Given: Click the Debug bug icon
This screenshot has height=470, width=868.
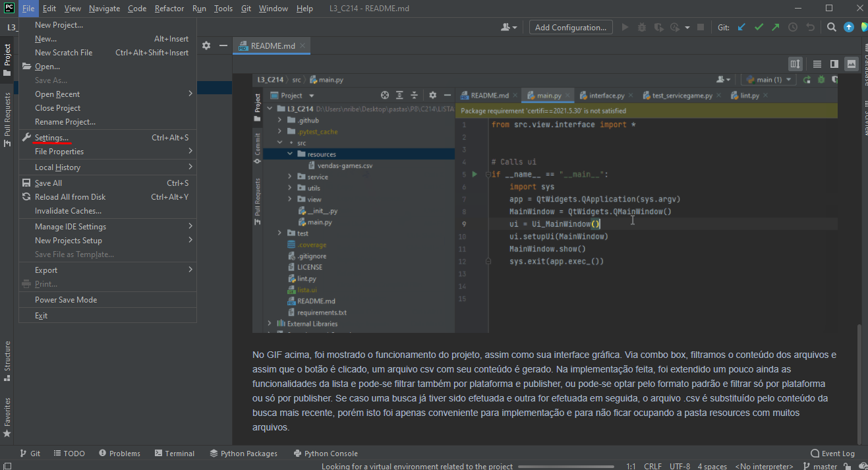Looking at the screenshot, I should point(642,28).
